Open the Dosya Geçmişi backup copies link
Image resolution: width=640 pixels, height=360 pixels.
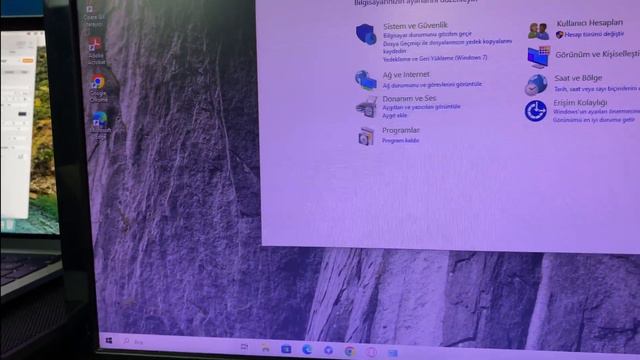[447, 46]
